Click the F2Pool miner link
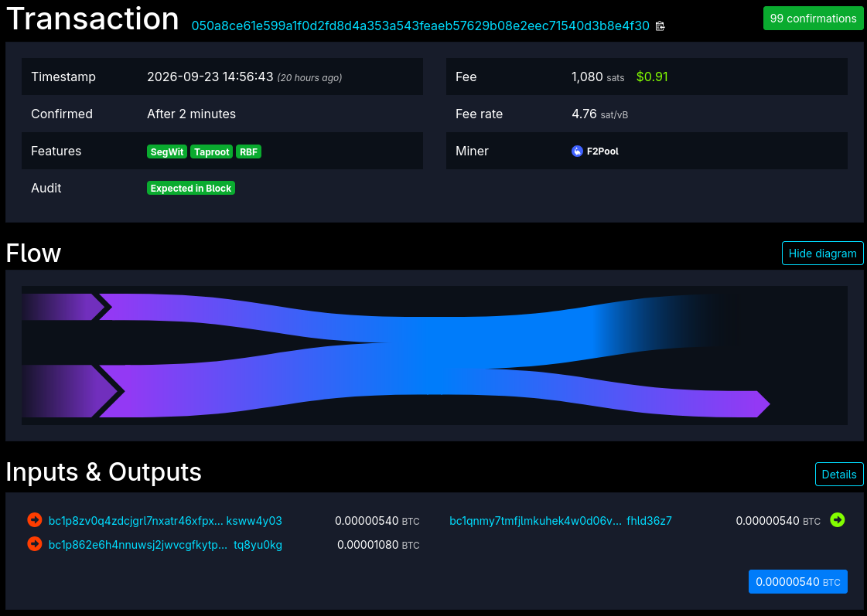Screen dimensions: 867x616 pos(602,151)
